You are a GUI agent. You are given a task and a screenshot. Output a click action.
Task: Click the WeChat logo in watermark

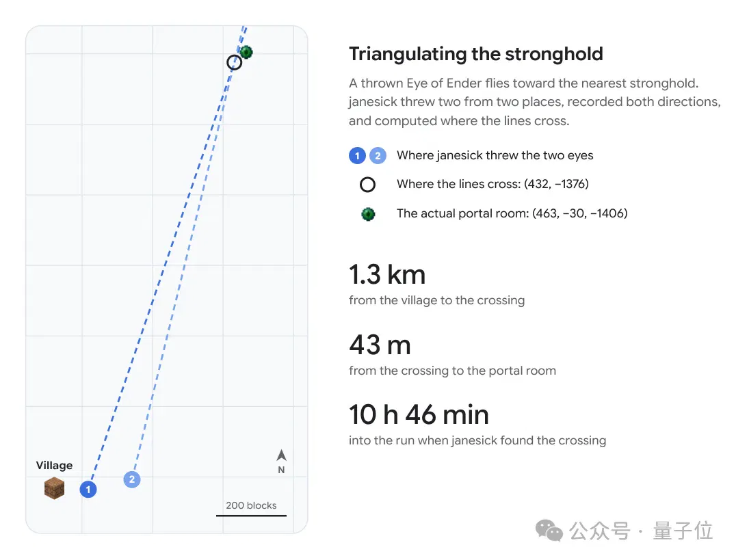coord(549,531)
